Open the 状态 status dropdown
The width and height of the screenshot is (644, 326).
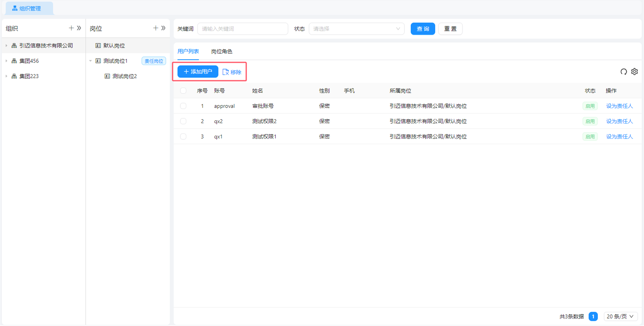coord(356,29)
